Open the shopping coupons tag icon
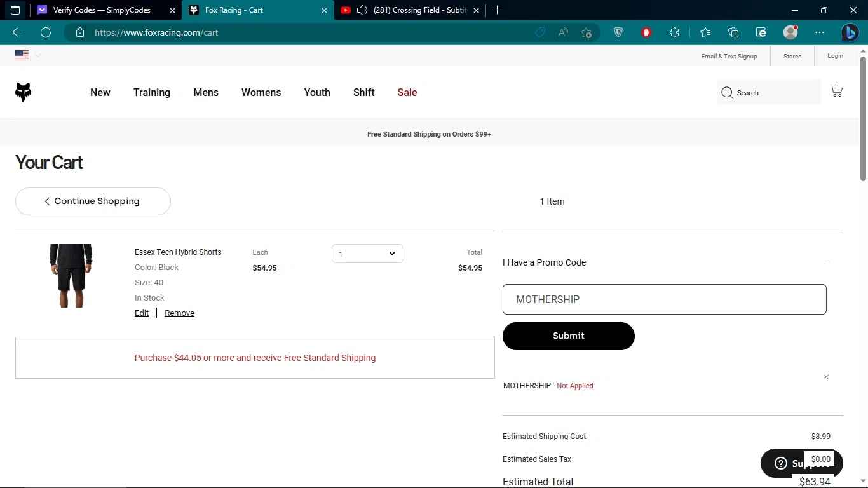 (x=540, y=32)
